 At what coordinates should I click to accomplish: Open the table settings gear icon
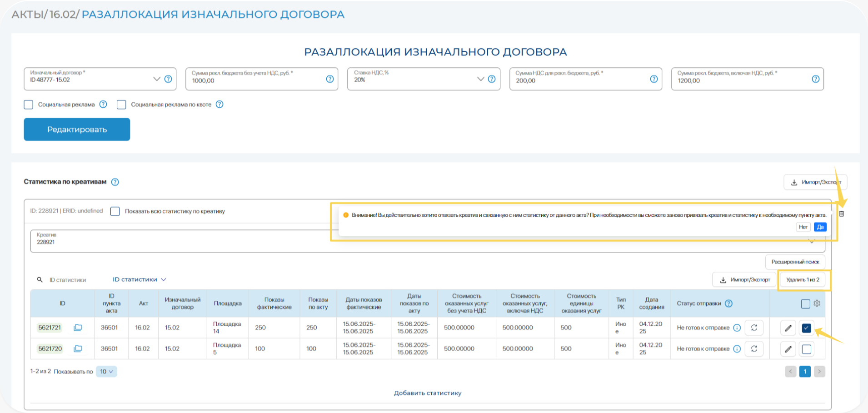[817, 304]
